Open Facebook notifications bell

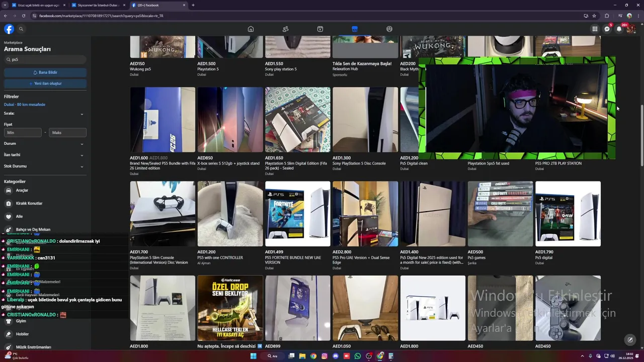pos(619,29)
